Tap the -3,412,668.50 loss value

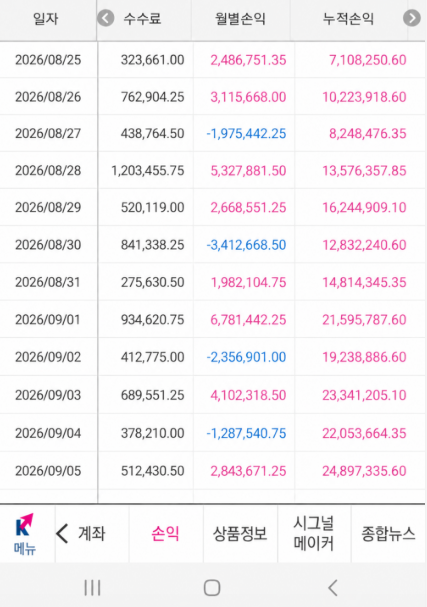pos(246,245)
